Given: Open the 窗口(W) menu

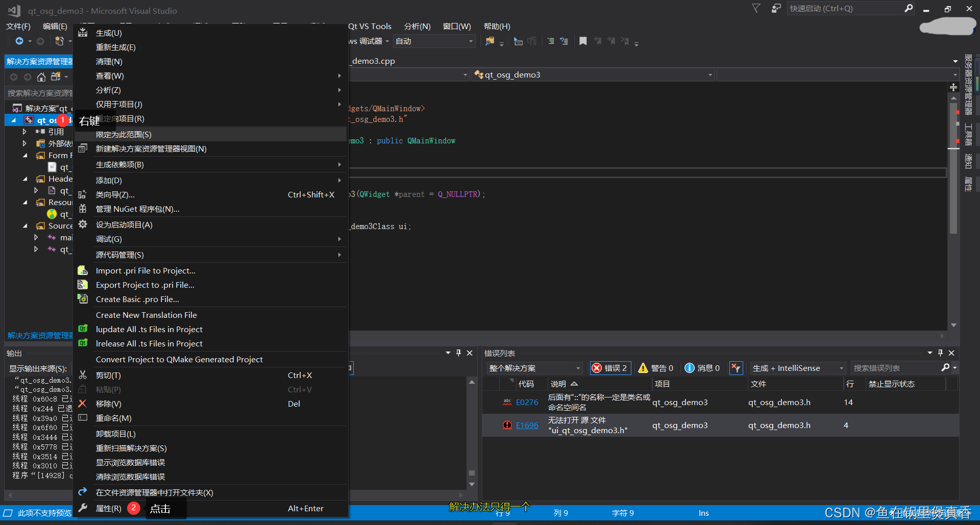Looking at the screenshot, I should 457,27.
